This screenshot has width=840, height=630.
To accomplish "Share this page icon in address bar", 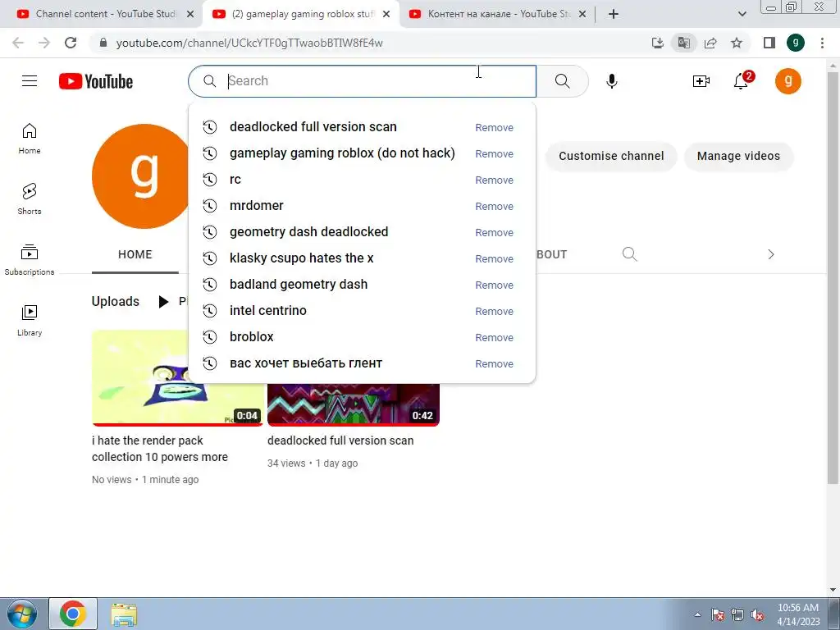I will 710,43.
